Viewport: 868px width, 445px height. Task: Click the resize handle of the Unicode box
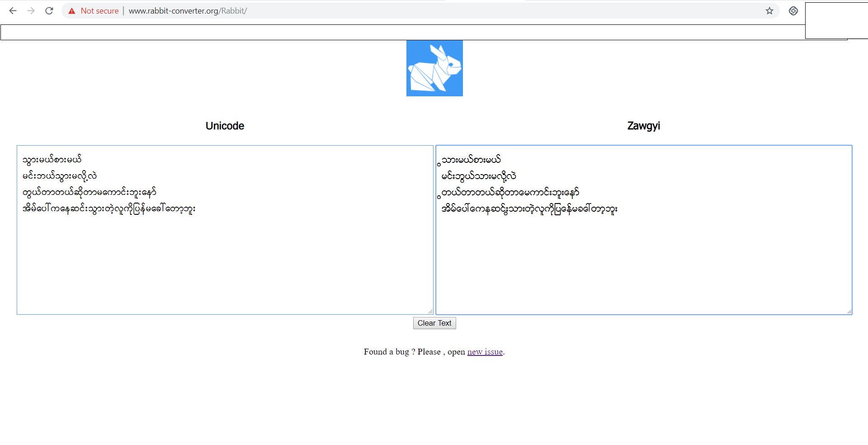(430, 311)
